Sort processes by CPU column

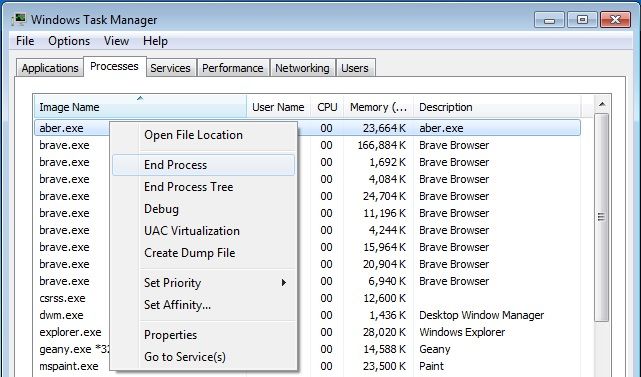327,107
